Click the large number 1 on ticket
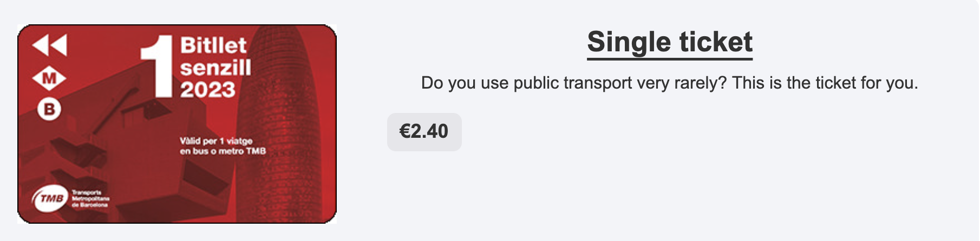 pyautogui.click(x=156, y=66)
